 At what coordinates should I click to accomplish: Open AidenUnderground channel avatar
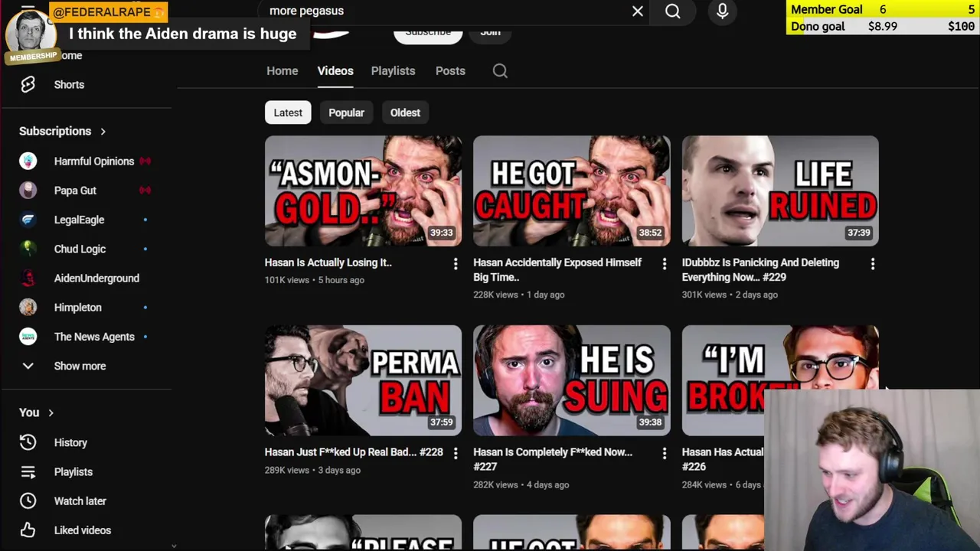[28, 279]
